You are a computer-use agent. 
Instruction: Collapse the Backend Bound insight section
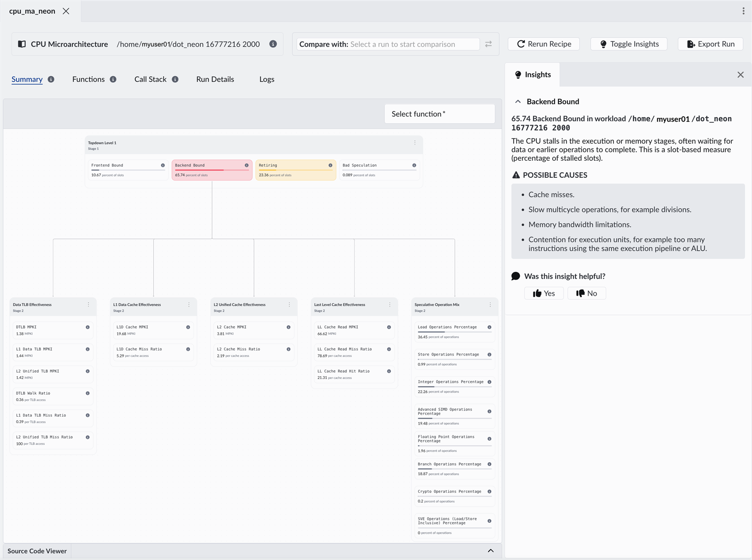pos(518,102)
